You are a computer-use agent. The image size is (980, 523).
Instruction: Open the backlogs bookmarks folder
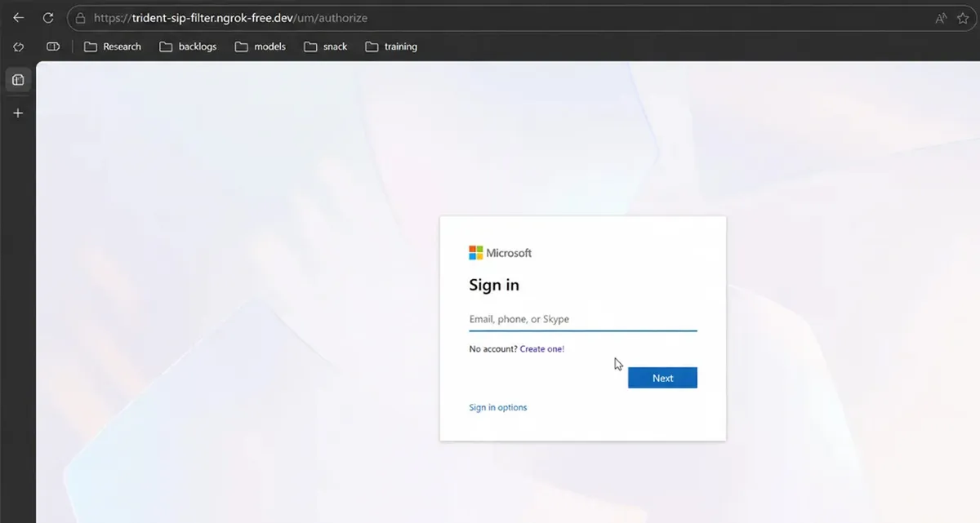click(x=188, y=47)
